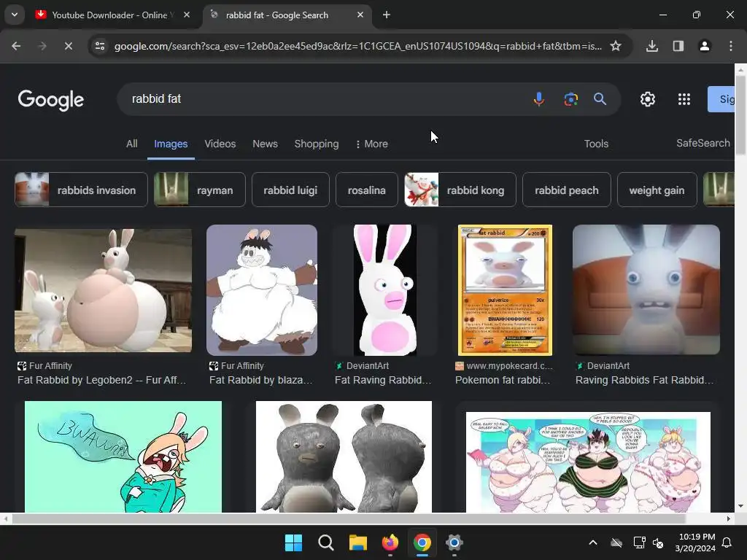Open Windows Start menu
Image resolution: width=747 pixels, height=560 pixels.
293,542
